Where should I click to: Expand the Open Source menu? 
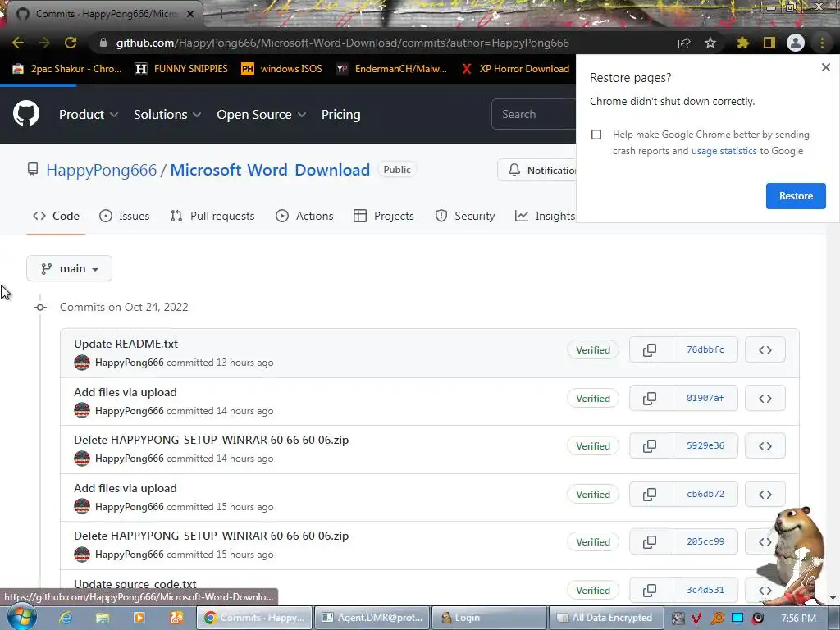262,115
